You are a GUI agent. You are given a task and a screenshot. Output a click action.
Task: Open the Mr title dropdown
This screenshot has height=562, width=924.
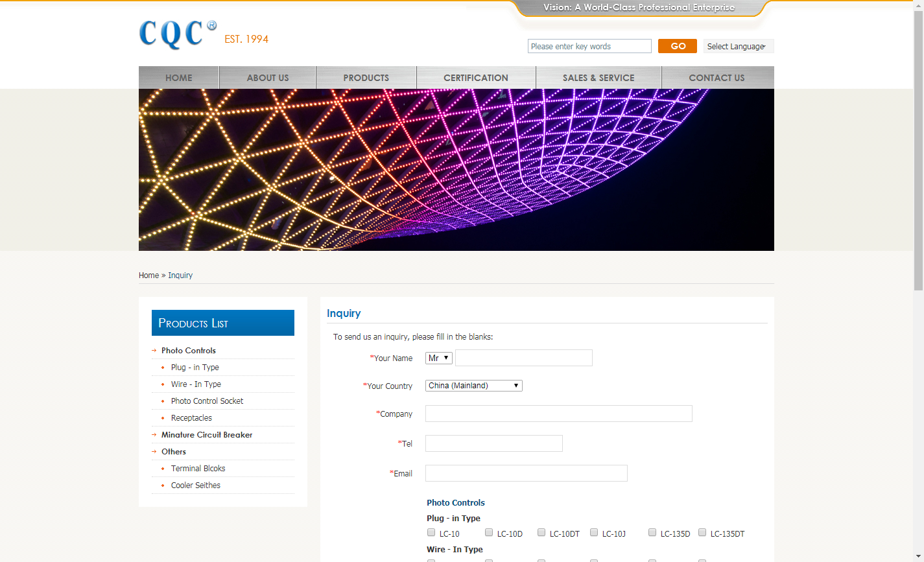click(x=439, y=358)
